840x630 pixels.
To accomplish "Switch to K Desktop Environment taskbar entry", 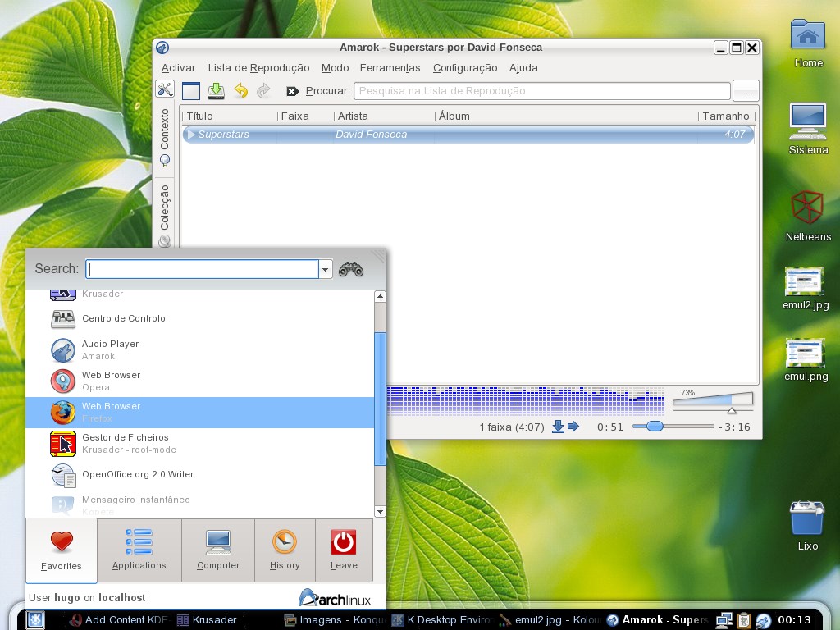I will pyautogui.click(x=442, y=620).
